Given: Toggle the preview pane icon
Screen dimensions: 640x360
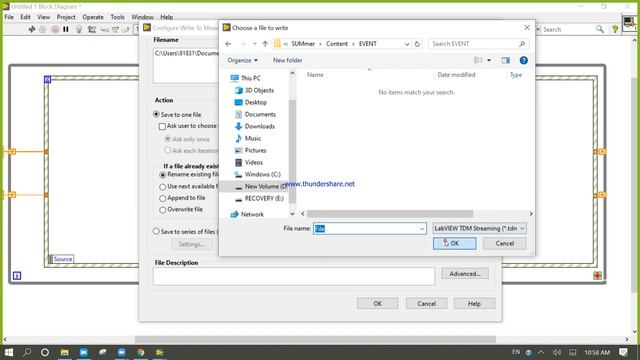Looking at the screenshot, I should [506, 60].
